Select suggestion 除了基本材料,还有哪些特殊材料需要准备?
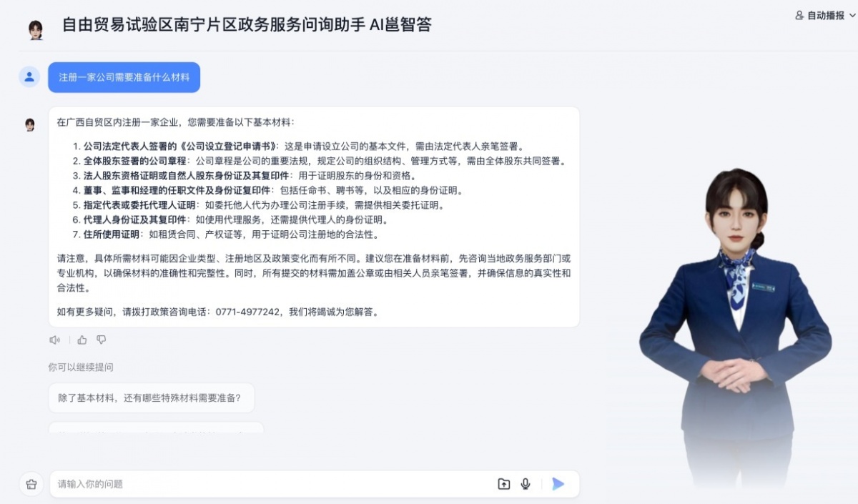 (152, 398)
